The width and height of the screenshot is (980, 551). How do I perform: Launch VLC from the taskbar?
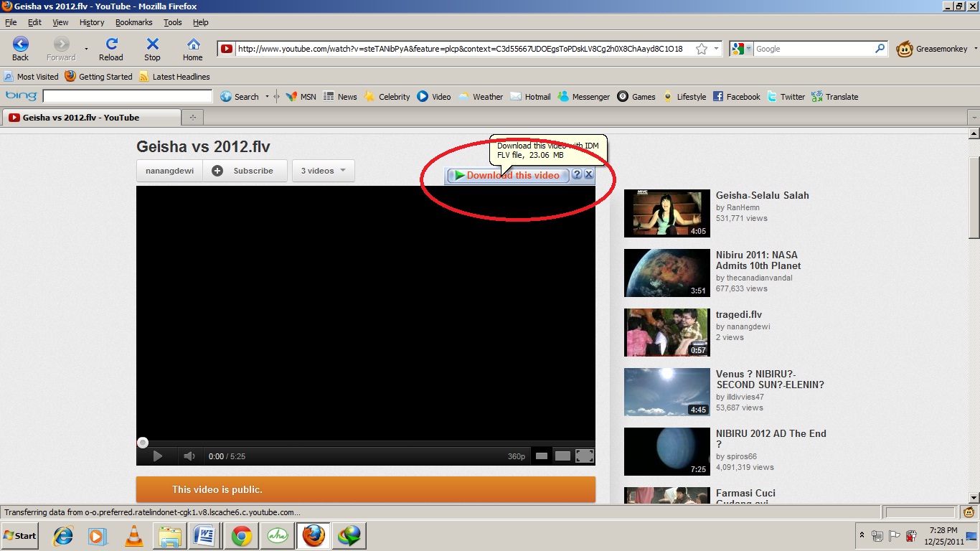(x=133, y=535)
